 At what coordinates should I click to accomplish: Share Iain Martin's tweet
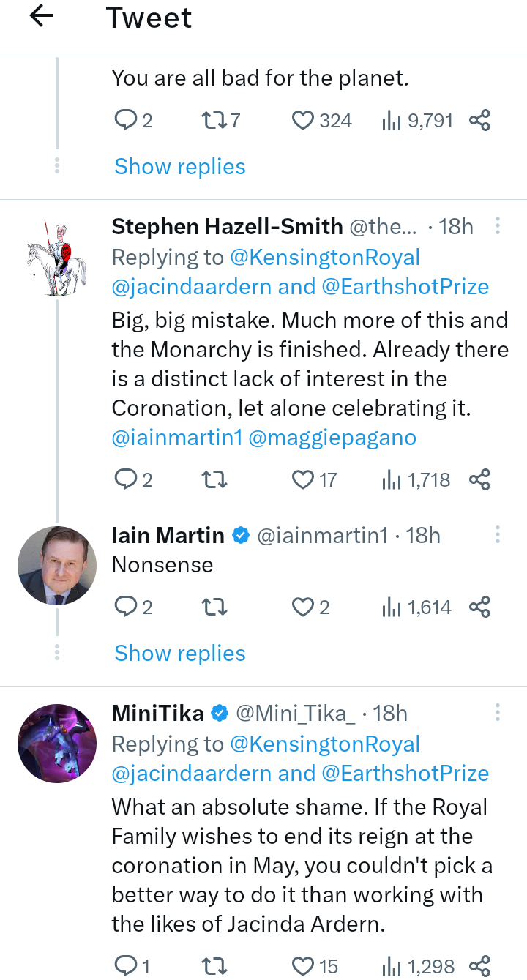(x=479, y=607)
